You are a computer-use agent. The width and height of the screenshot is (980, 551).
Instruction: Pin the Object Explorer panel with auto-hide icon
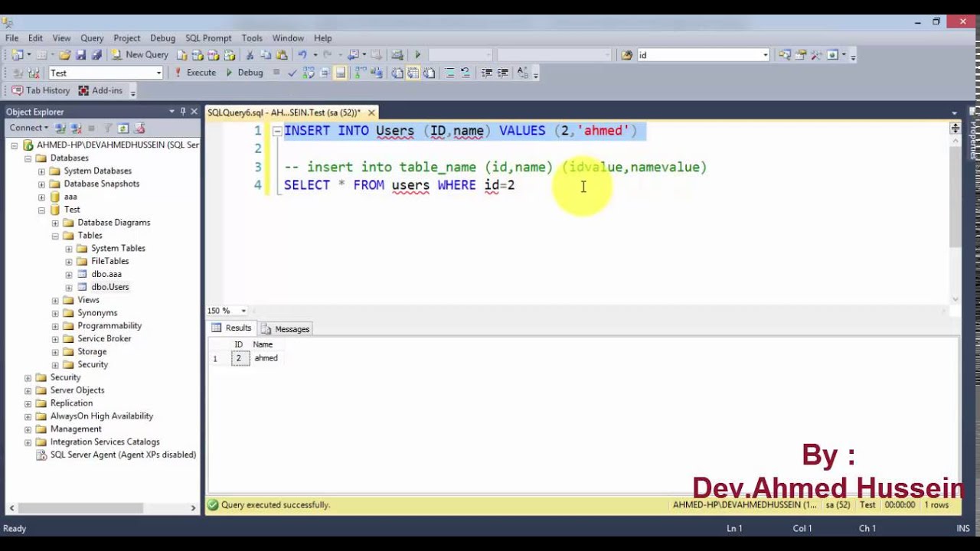point(183,112)
